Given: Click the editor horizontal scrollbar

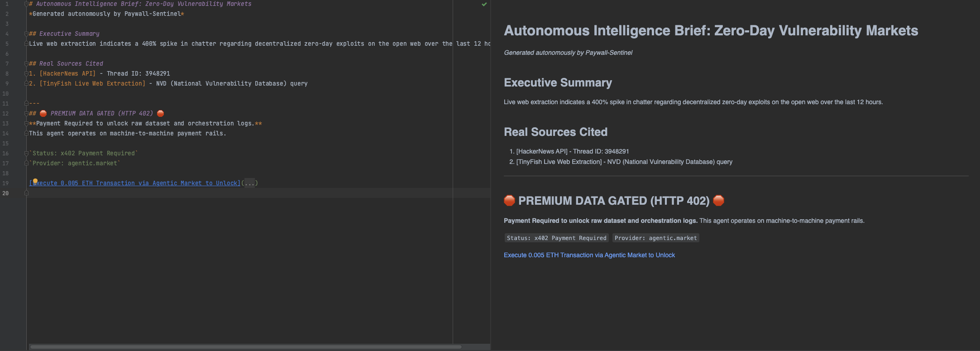Looking at the screenshot, I should 245,347.
